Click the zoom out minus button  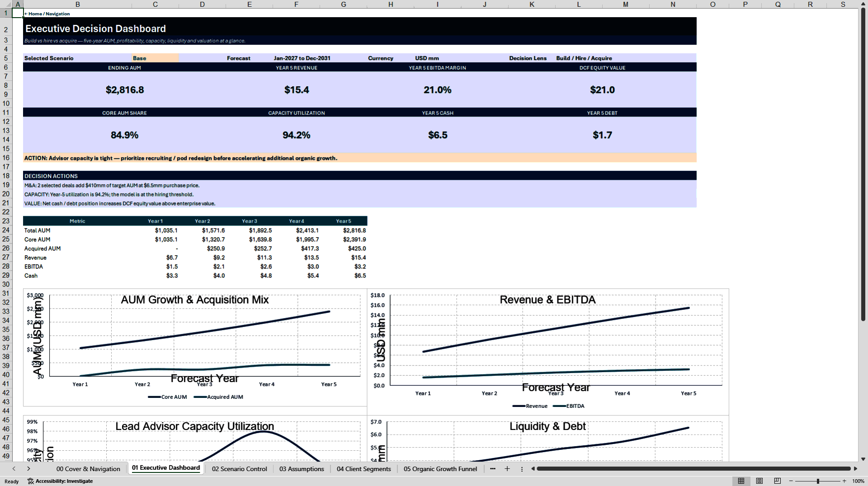(x=791, y=481)
